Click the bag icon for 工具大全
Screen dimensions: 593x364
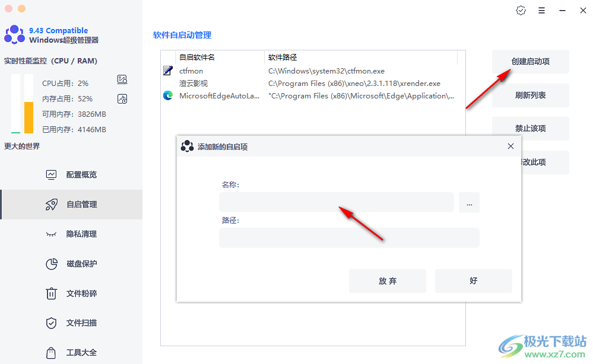(51, 353)
